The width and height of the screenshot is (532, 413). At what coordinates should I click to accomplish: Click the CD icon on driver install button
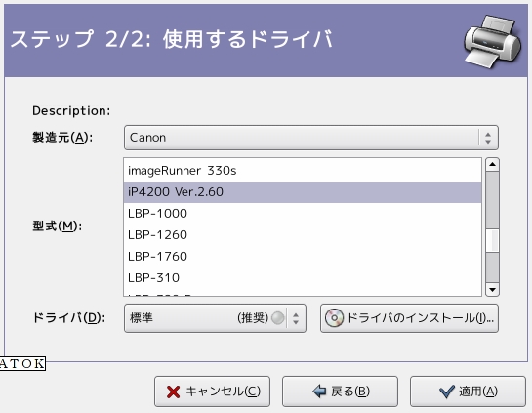point(334,318)
